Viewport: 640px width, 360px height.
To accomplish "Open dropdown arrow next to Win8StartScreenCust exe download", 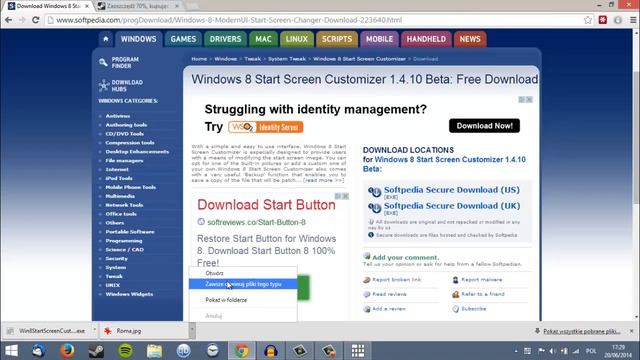I will 94,331.
